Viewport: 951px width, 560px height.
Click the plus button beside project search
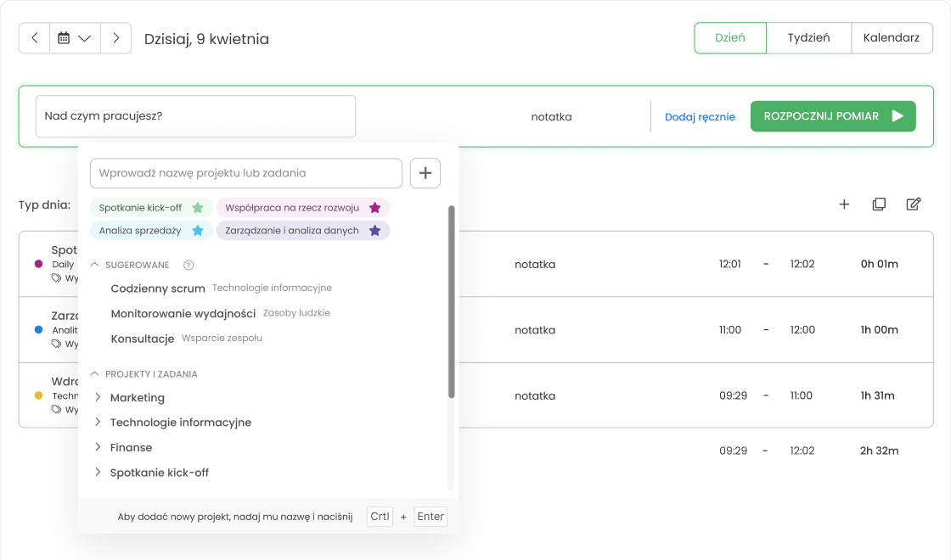425,173
